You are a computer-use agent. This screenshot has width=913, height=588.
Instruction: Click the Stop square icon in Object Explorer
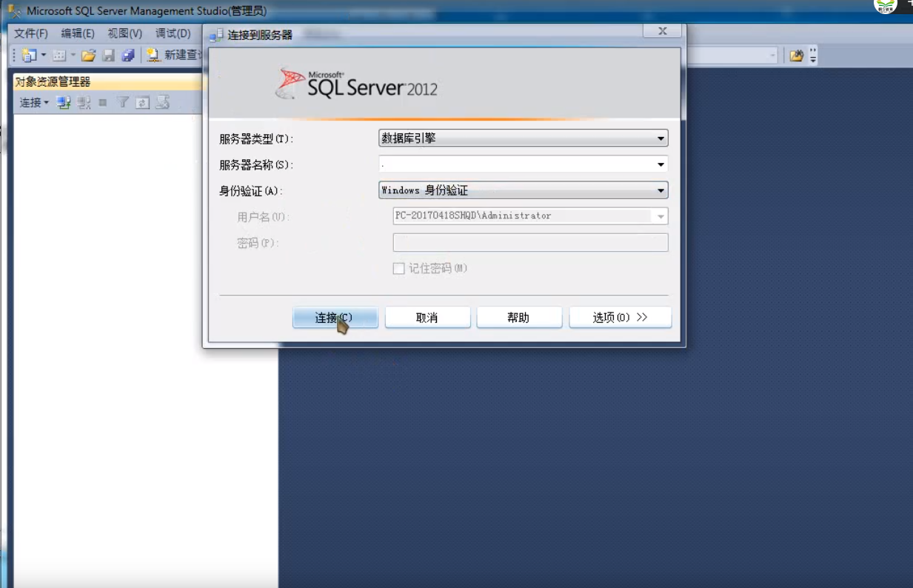coord(103,103)
